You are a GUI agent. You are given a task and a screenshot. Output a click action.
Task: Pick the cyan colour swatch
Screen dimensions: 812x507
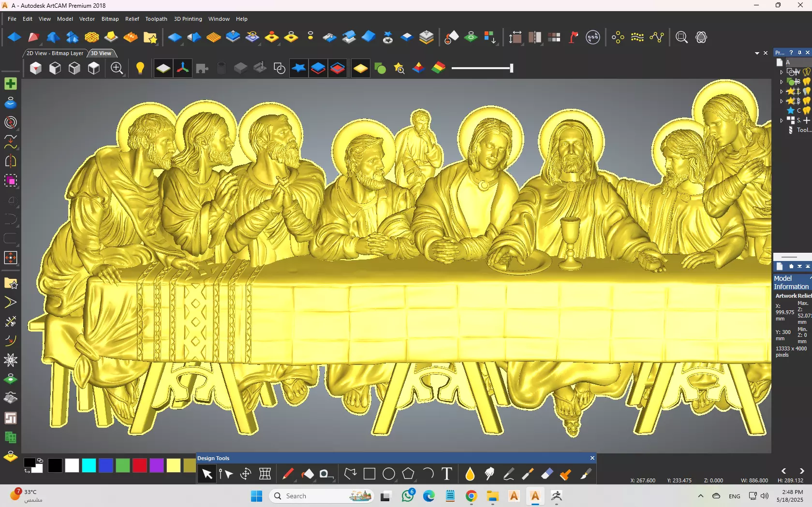(89, 465)
